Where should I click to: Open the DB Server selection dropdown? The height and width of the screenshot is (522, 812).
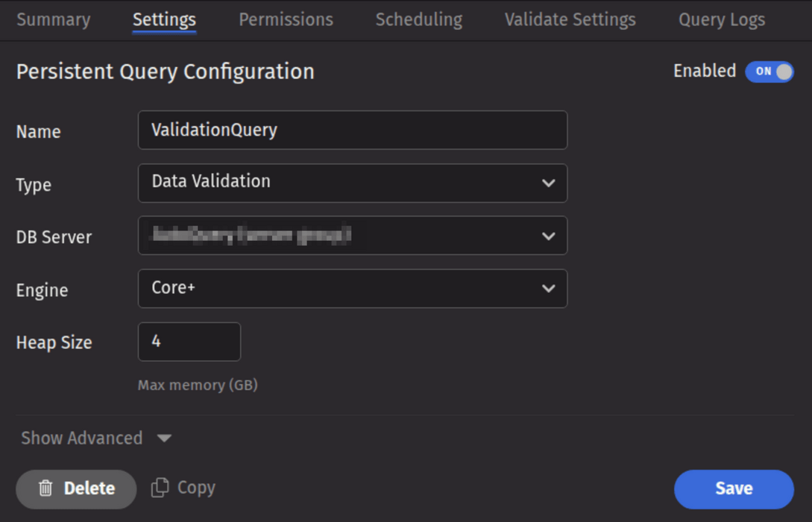(x=352, y=236)
